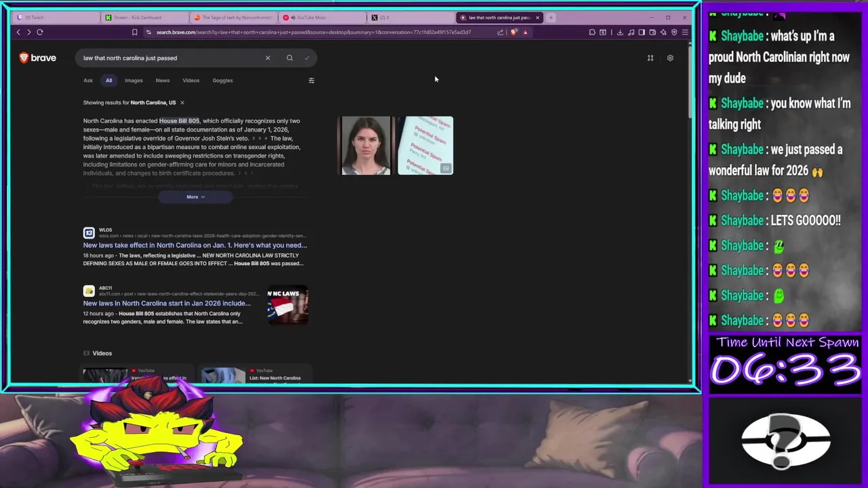
Task: Click the WLOS site favicon
Action: pyautogui.click(x=89, y=232)
